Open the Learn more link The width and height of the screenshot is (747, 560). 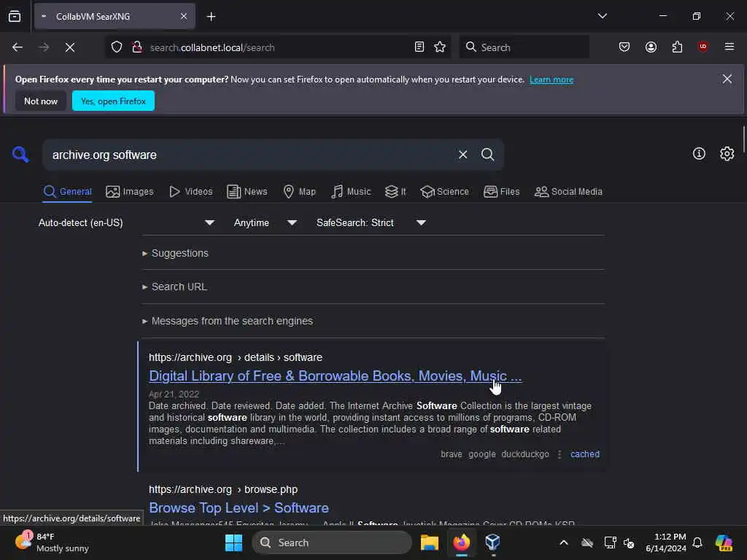(551, 79)
